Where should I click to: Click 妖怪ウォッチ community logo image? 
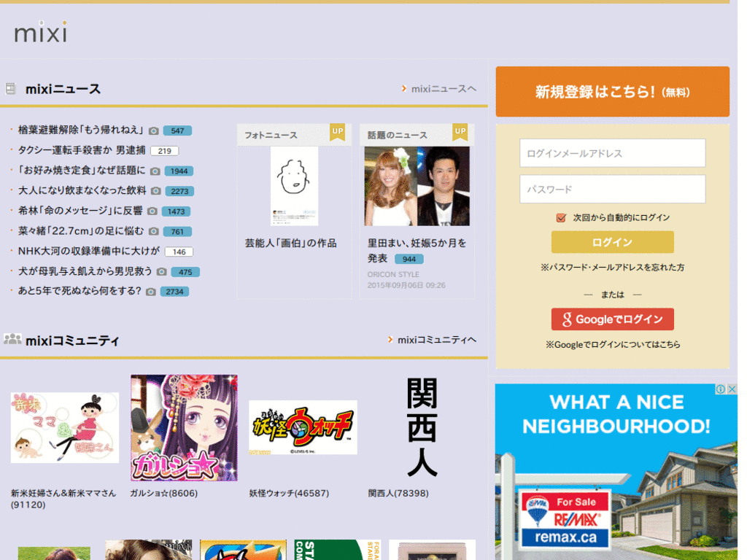tap(303, 427)
